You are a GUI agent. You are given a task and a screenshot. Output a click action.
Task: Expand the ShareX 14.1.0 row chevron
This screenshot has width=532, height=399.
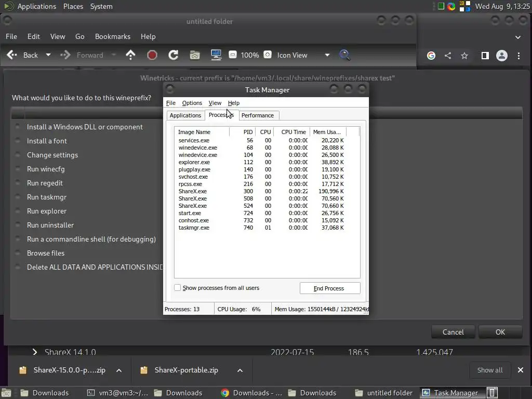[35, 352]
